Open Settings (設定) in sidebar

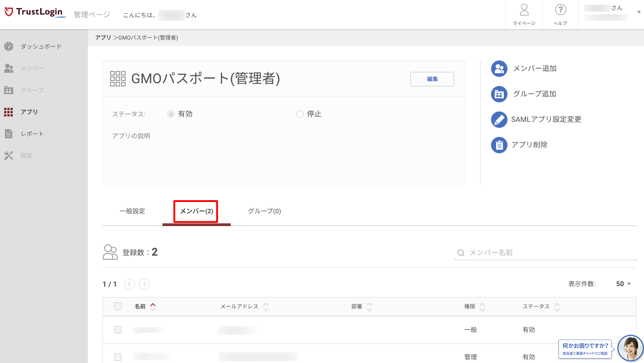point(26,156)
